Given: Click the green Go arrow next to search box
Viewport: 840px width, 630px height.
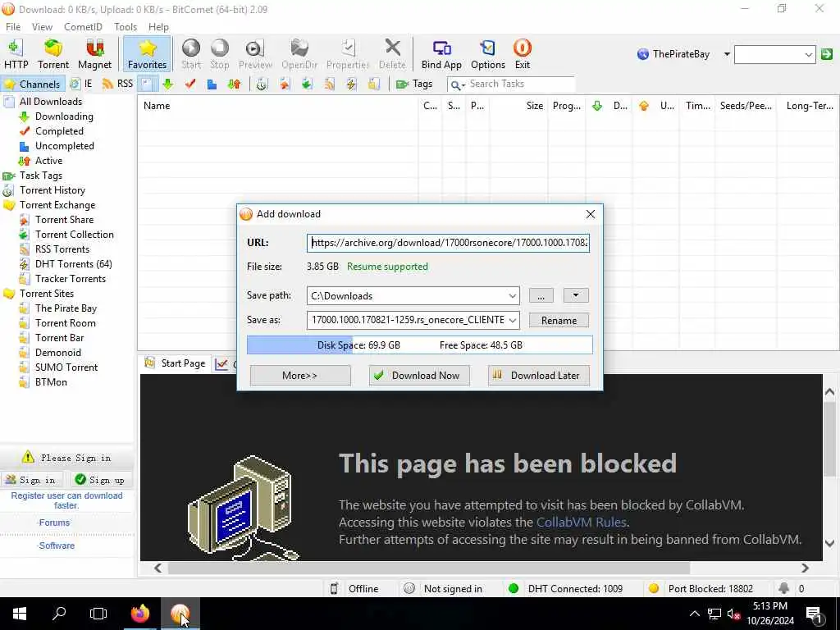Looking at the screenshot, I should pos(827,54).
